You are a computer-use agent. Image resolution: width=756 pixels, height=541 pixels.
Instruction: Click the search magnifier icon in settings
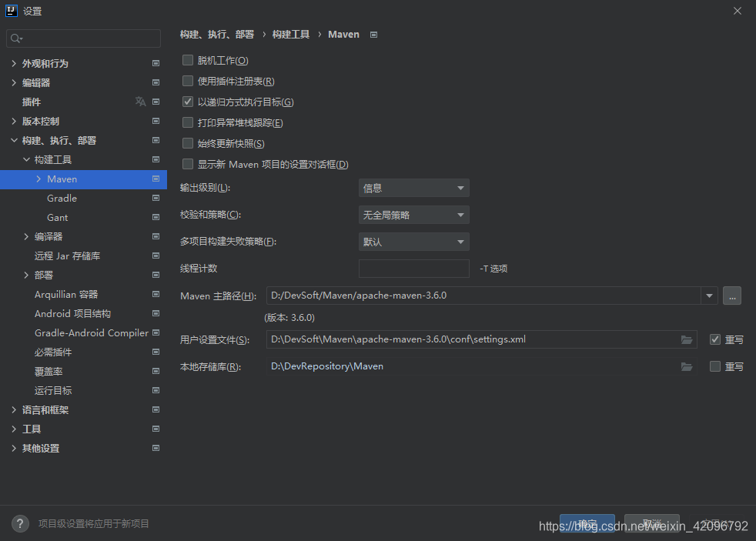coord(16,38)
